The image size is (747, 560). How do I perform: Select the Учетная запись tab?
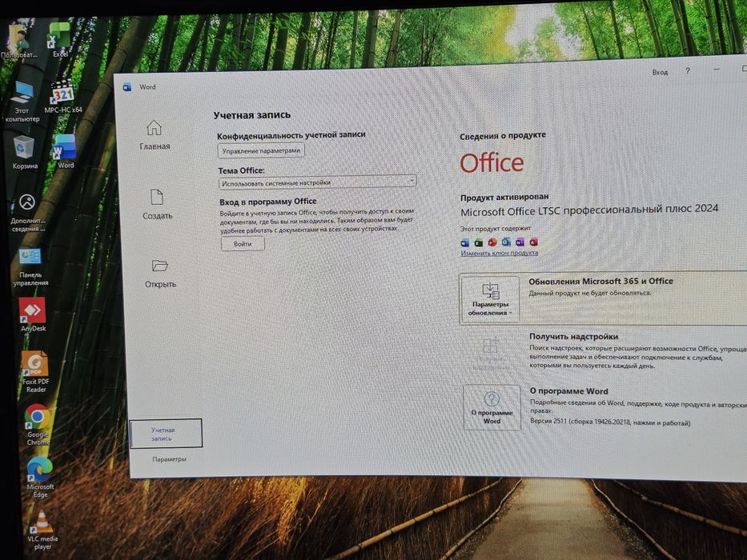[x=165, y=434]
